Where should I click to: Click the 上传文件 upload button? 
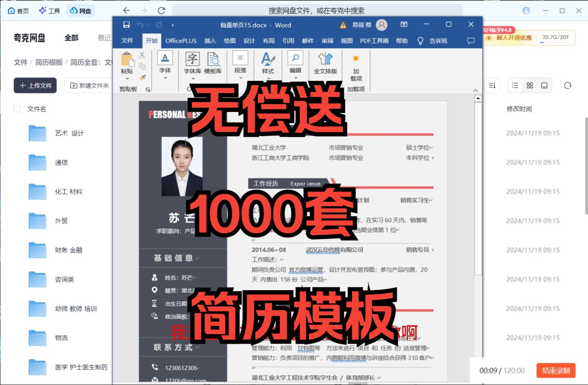click(x=35, y=86)
